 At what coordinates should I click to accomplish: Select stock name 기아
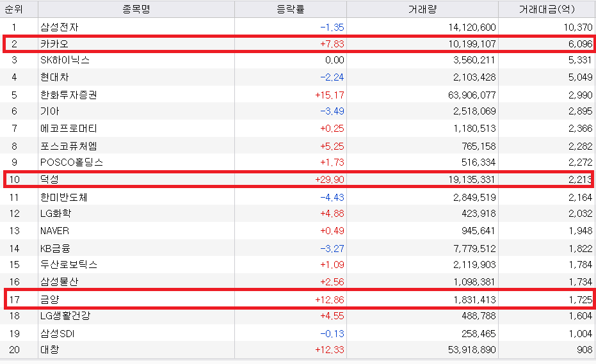(x=50, y=111)
